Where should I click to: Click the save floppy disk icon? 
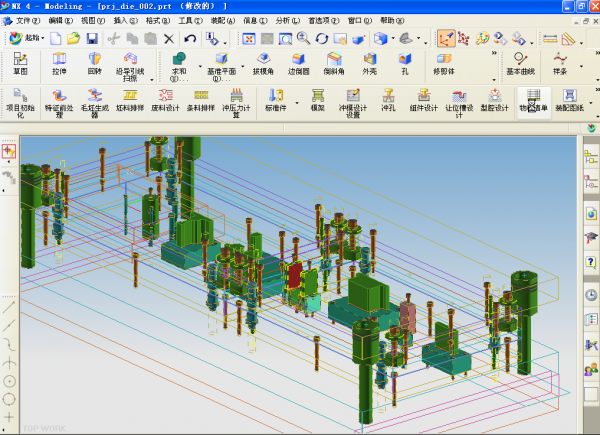(x=93, y=38)
